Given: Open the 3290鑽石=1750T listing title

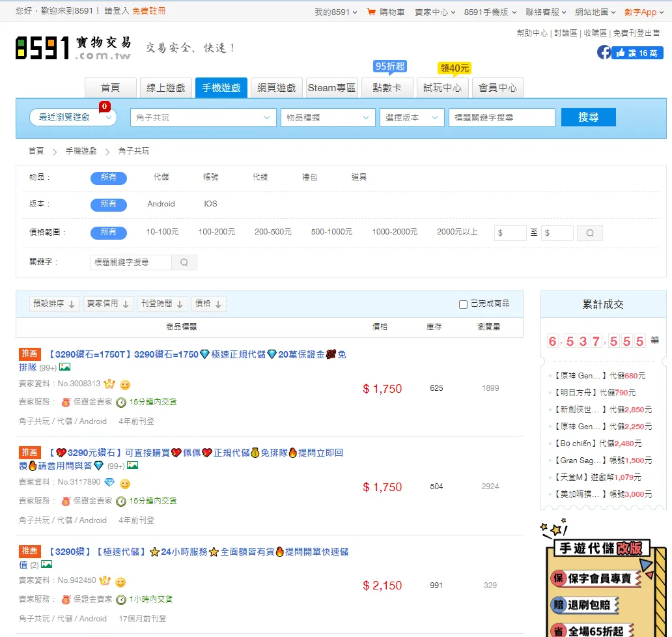Looking at the screenshot, I should click(x=182, y=360).
